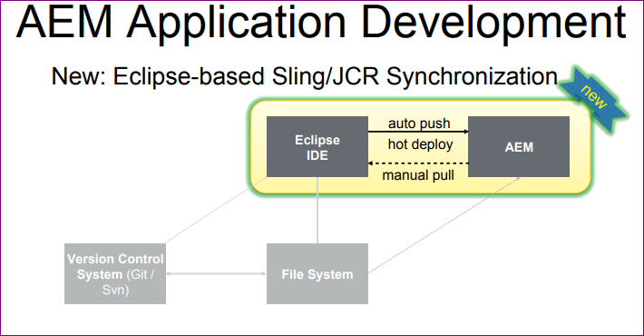Screen dimensions: 644x336
Task: Select the Version Control System box
Action: point(115,274)
